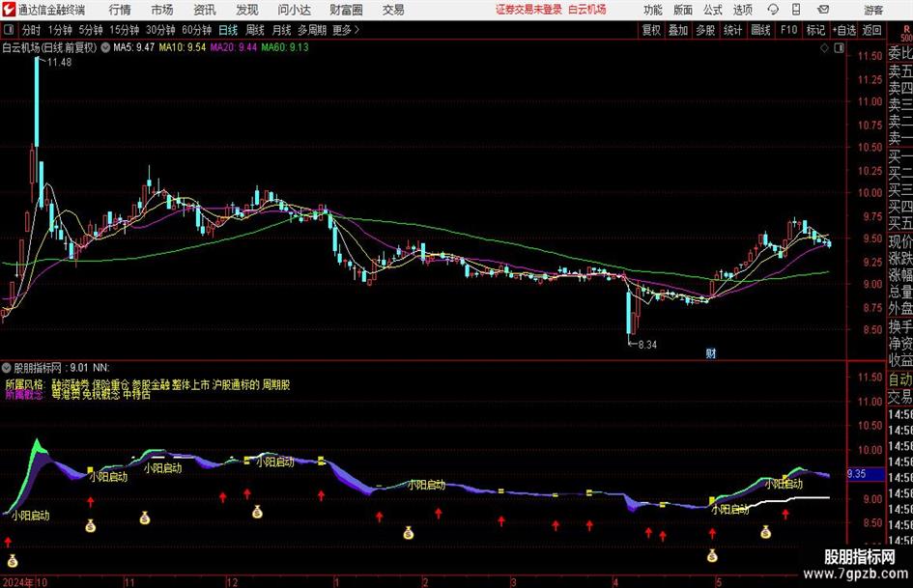Expand 更多 period options
This screenshot has height=588, width=913.
coord(346,30)
